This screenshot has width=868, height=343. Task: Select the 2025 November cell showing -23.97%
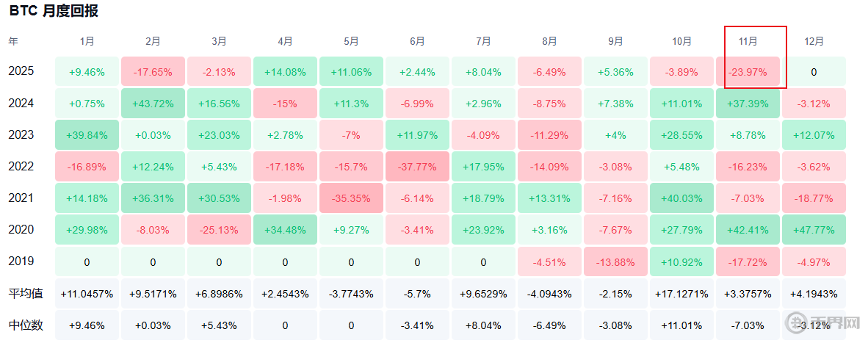[x=748, y=72]
